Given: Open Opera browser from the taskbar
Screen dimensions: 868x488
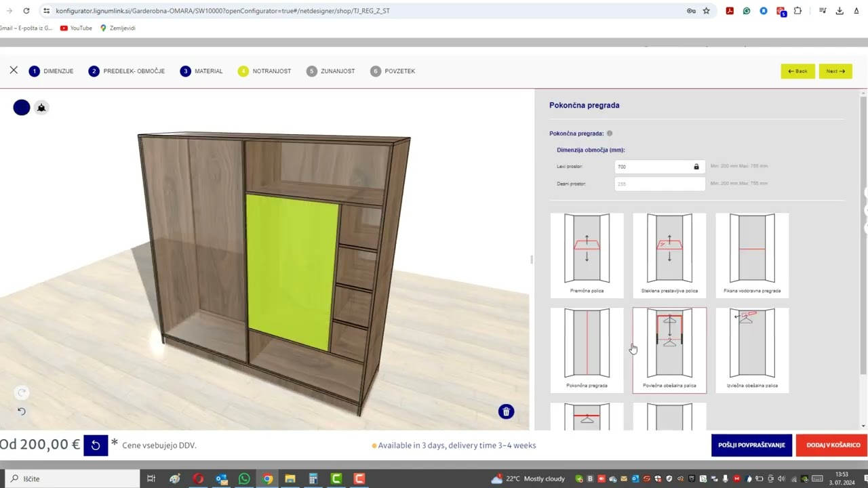Looking at the screenshot, I should [198, 479].
